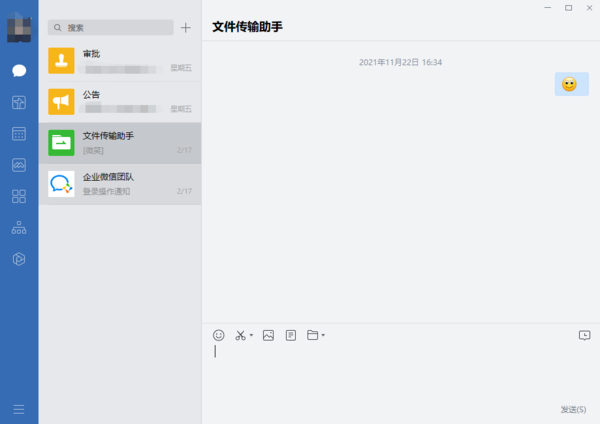Open the Calendar in left sidebar
The image size is (600, 424).
pos(18,133)
